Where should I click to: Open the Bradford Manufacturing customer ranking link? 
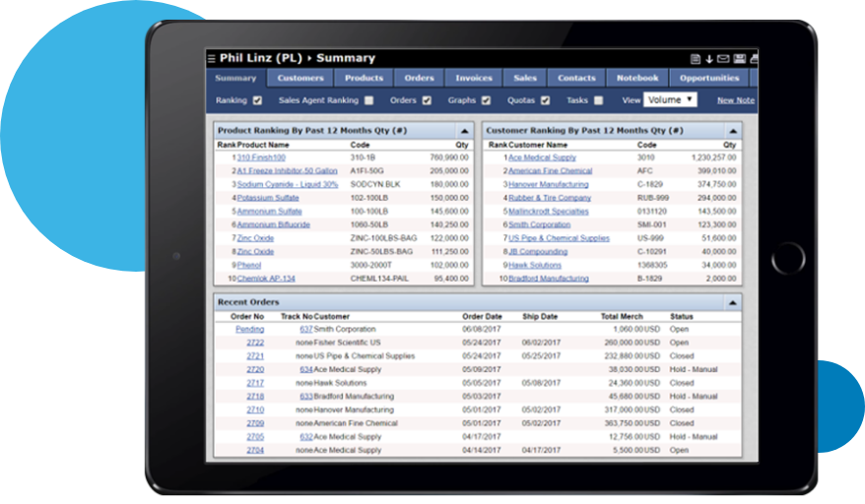pos(549,279)
